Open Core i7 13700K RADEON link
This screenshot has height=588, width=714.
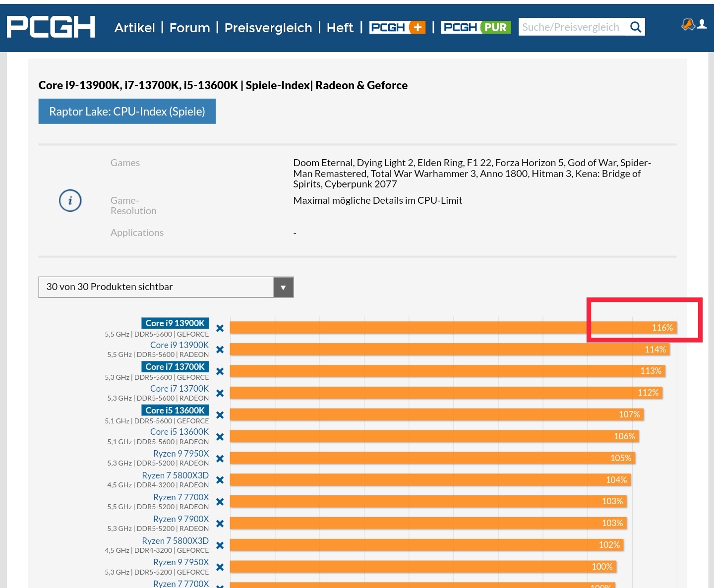click(179, 389)
